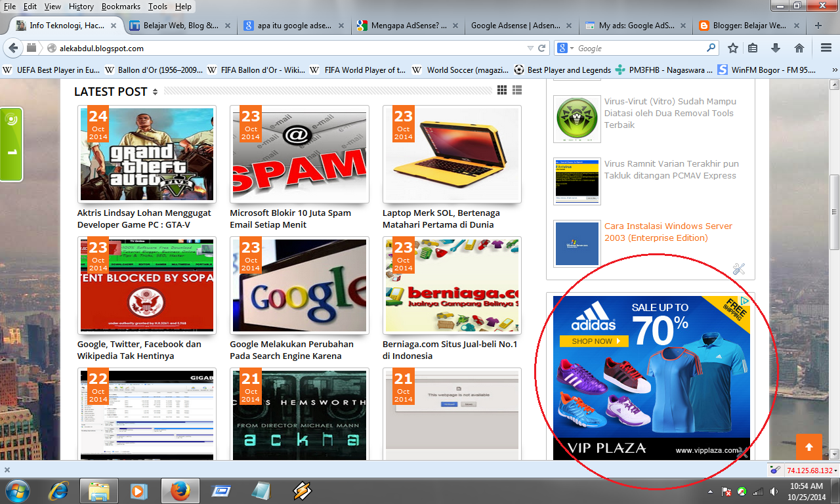This screenshot has width=840, height=504.
Task: Click the taskbar clock showing 10:54 AM
Action: 807,491
